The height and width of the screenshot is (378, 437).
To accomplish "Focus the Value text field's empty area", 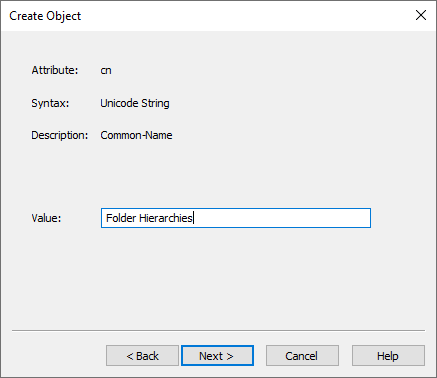I will 282,218.
